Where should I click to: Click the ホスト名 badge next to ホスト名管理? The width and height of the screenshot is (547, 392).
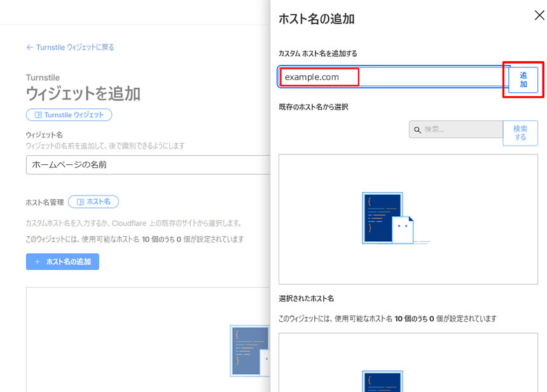93,201
